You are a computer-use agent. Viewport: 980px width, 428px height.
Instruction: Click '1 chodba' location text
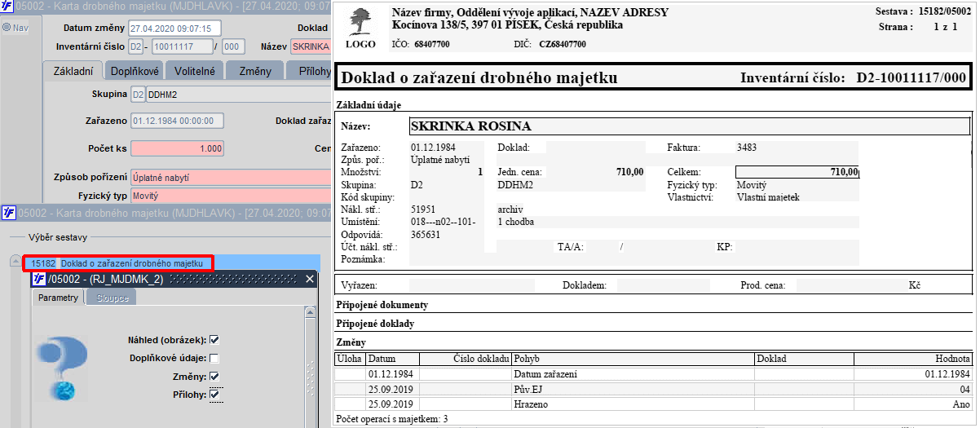point(517,222)
